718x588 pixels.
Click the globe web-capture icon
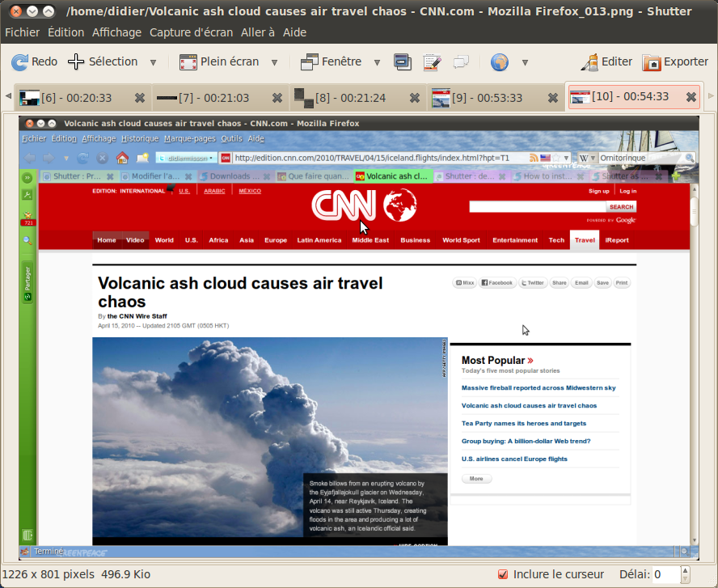[500, 61]
